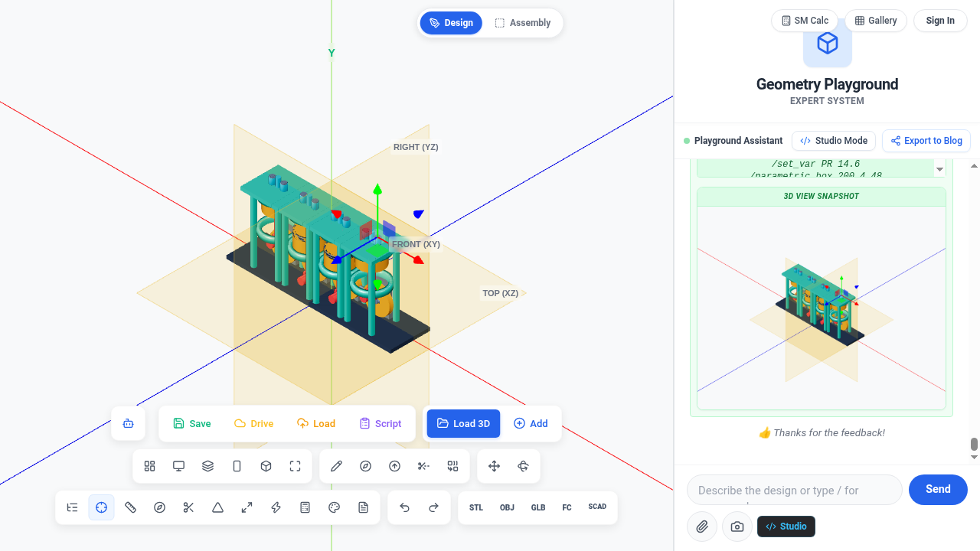Undo the last action
The image size is (980, 551).
click(405, 507)
